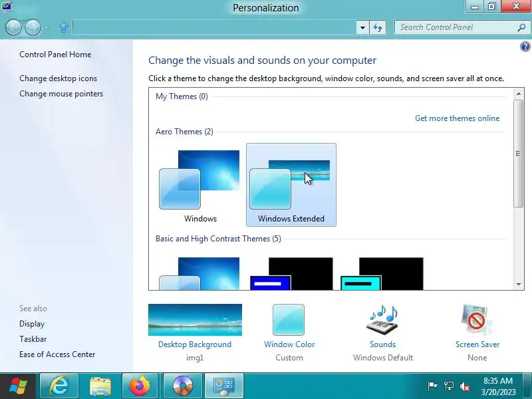Viewport: 532px width, 399px height.
Task: Click the refresh button beside address bar
Action: click(x=378, y=27)
